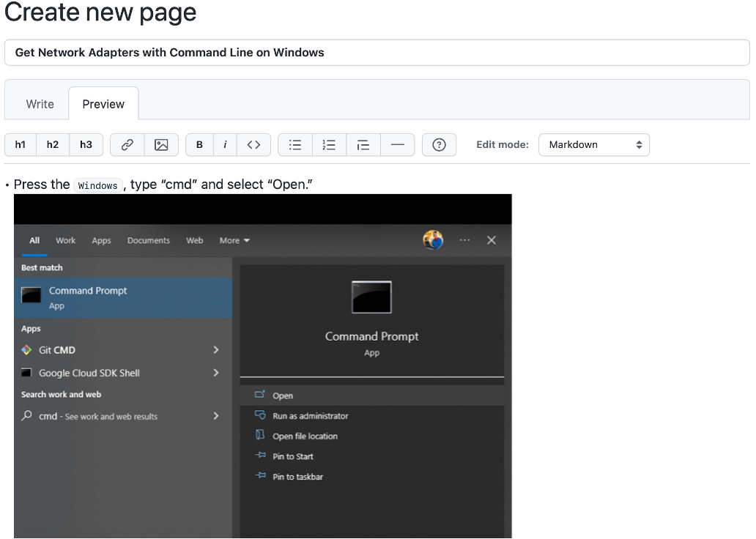The image size is (756, 539).
Task: Click Pin to Start
Action: point(293,456)
